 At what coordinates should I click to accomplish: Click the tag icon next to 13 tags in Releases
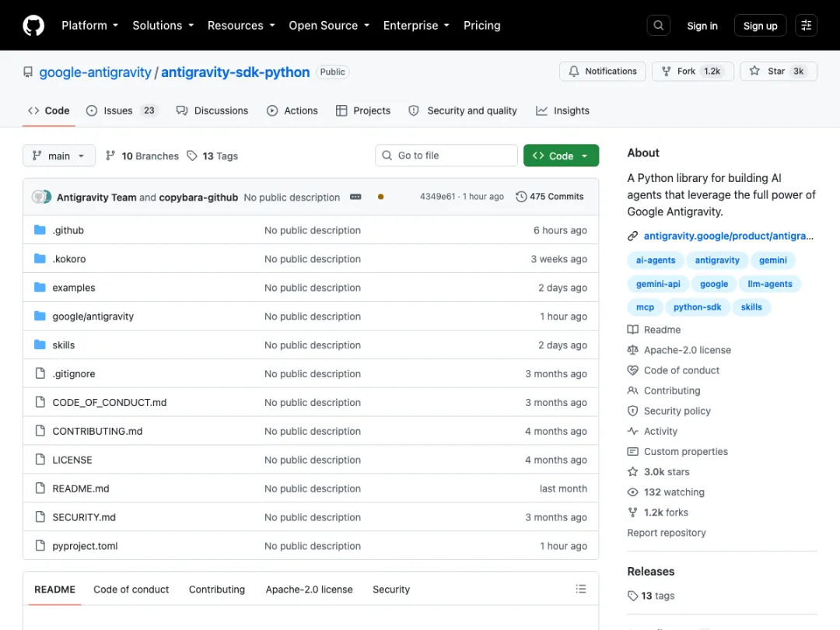tap(632, 597)
